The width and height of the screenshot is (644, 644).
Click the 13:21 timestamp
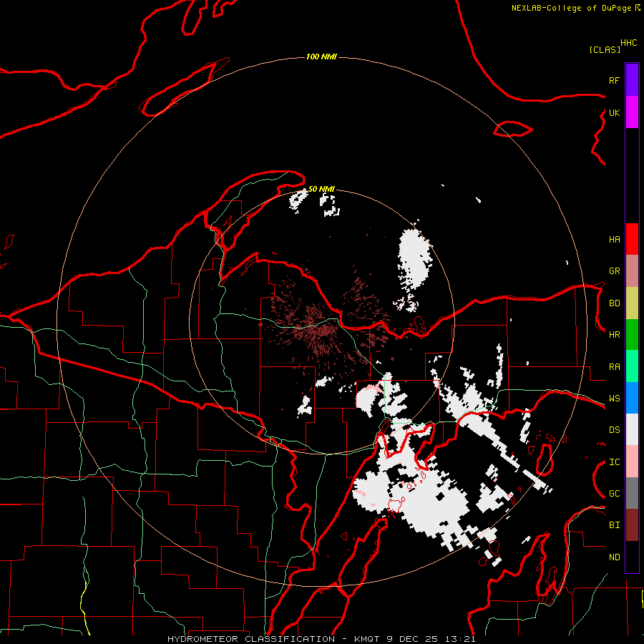459,639
